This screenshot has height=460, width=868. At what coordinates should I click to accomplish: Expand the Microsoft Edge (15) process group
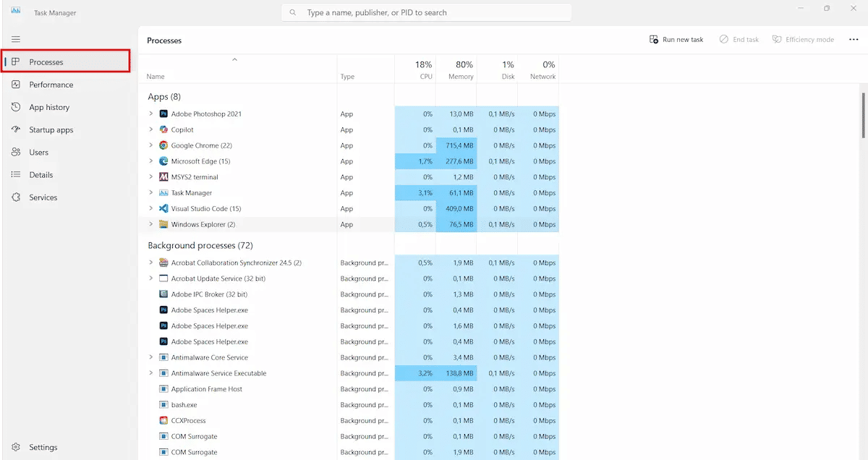tap(150, 161)
